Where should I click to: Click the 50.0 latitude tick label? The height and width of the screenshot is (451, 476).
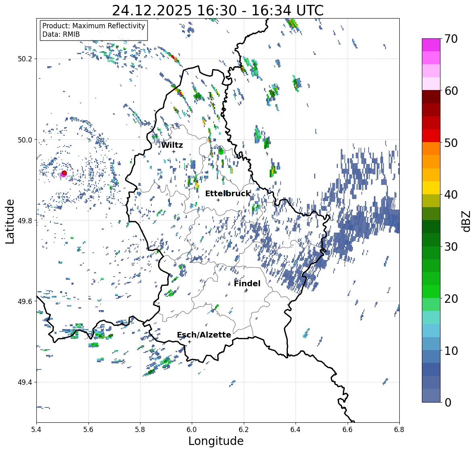tap(25, 140)
